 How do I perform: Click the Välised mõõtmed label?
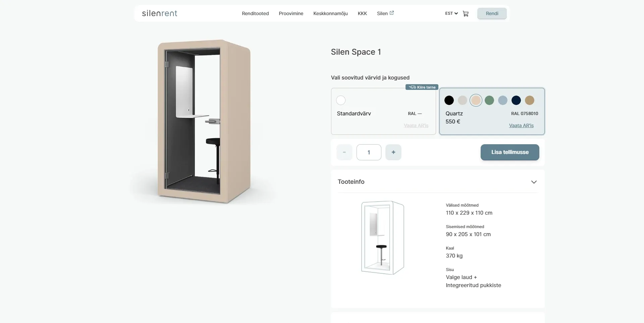[462, 205]
